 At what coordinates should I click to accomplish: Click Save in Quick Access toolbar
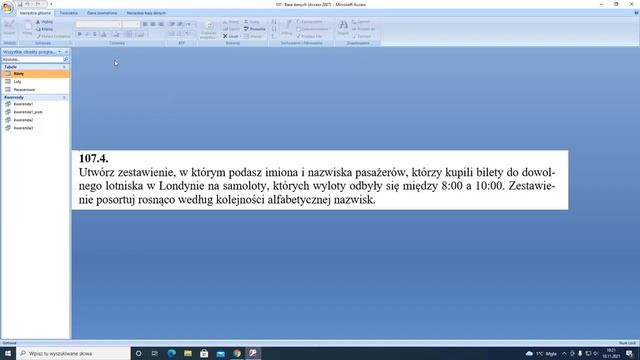pyautogui.click(x=20, y=4)
